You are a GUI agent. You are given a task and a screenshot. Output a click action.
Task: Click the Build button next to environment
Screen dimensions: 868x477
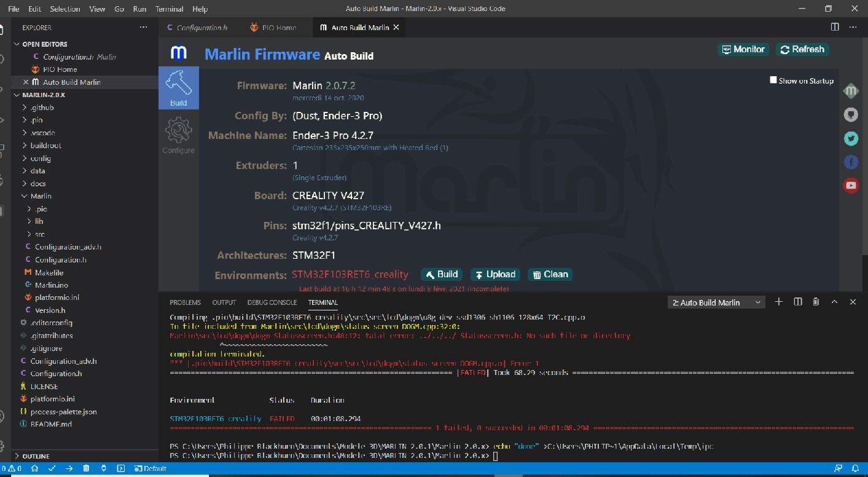coord(441,274)
